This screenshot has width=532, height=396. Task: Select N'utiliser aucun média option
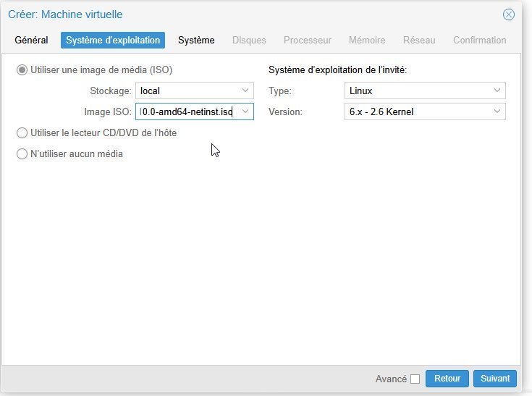click(x=22, y=153)
